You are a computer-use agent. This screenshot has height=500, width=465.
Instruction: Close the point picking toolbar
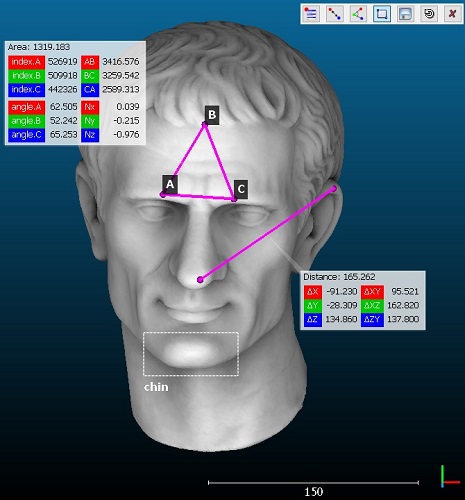coord(452,14)
